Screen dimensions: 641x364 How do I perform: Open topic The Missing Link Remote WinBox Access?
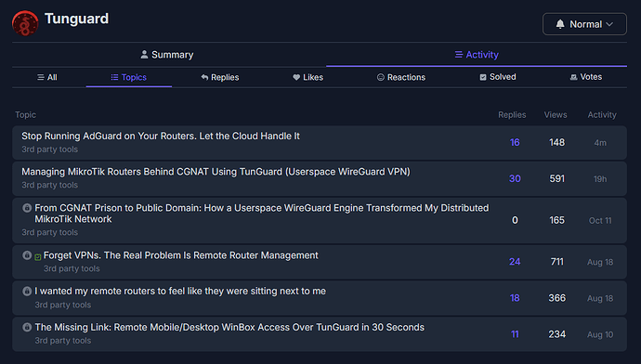[x=229, y=327]
